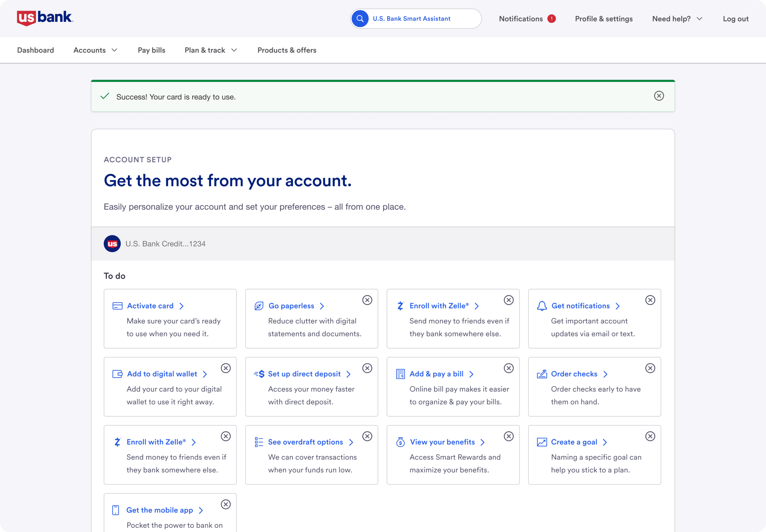Click the leaf icon beside Go paperless
This screenshot has height=532, width=766.
[259, 306]
